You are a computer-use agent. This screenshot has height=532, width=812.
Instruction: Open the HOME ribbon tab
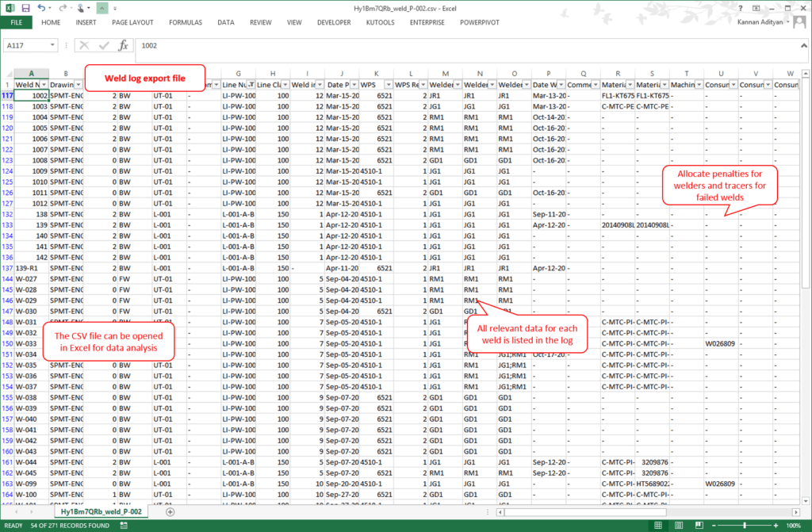[x=51, y=22]
